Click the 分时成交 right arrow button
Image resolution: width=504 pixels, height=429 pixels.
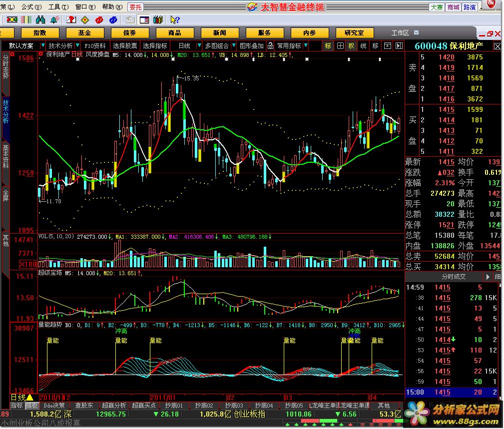(488, 277)
